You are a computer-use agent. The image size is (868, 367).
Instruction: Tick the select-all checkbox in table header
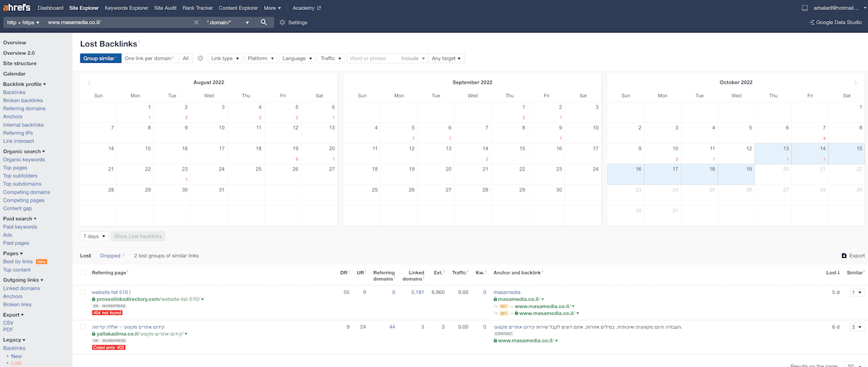click(x=82, y=272)
